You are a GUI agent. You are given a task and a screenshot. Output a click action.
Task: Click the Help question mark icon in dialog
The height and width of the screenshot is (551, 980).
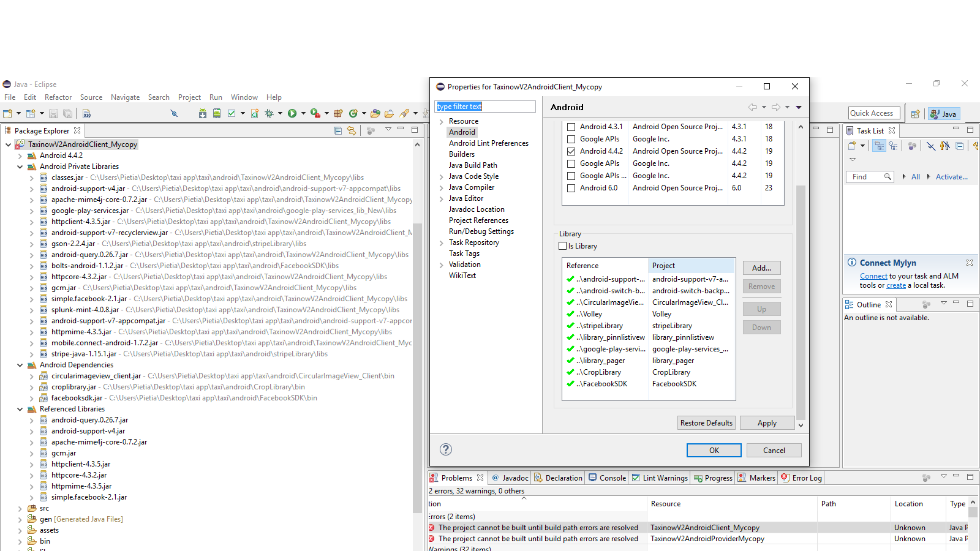coord(446,449)
